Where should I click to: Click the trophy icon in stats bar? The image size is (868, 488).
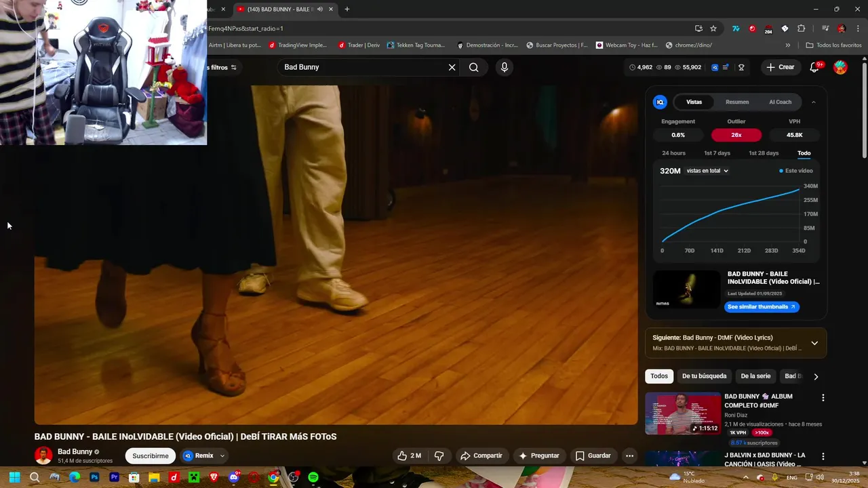pyautogui.click(x=741, y=67)
